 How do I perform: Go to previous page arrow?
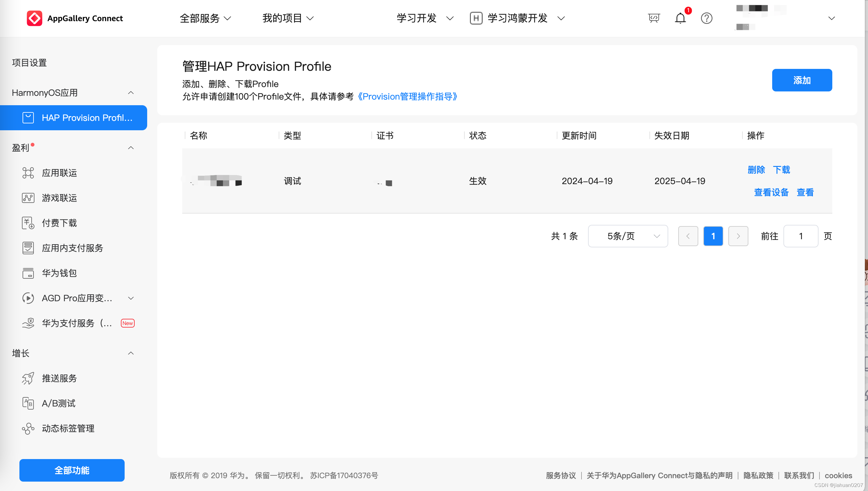(x=688, y=236)
